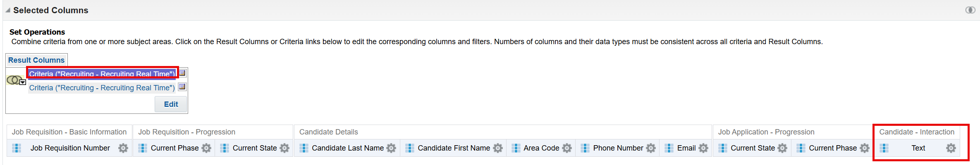Click the gear icon beside Area Code

click(567, 148)
